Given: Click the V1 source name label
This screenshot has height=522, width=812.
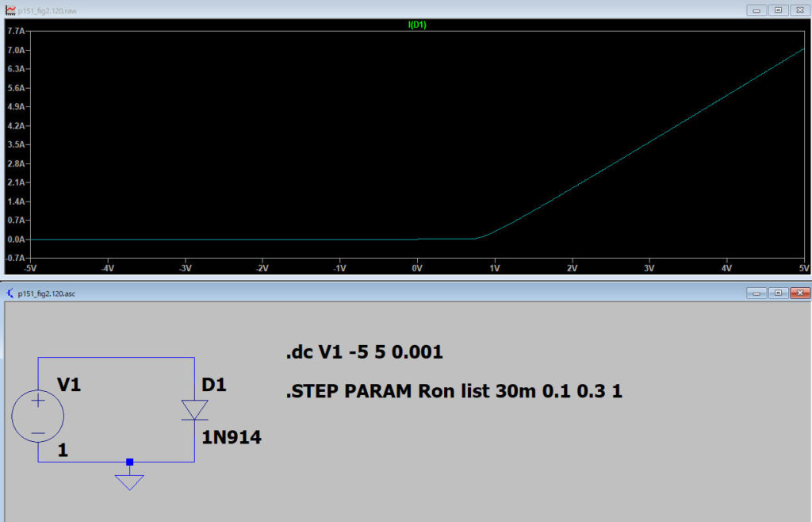Looking at the screenshot, I should (69, 386).
